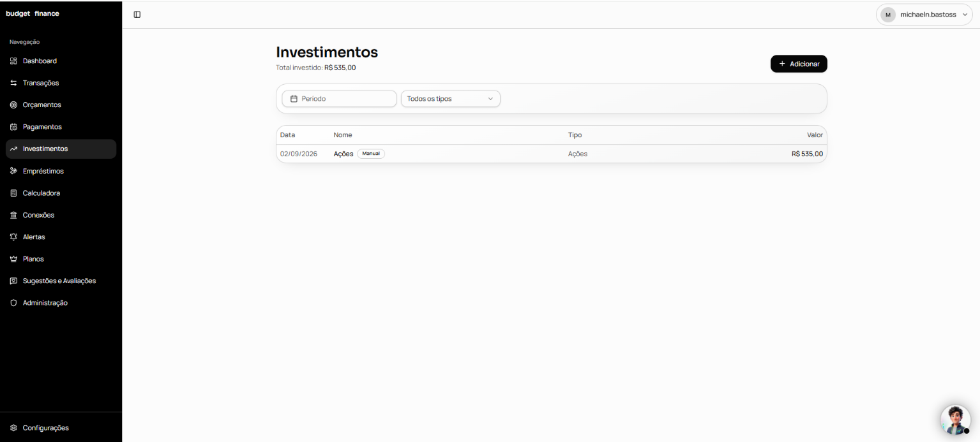Image resolution: width=980 pixels, height=442 pixels.
Task: Expand the michaeln.bastoss account menu chevron
Action: (x=965, y=15)
